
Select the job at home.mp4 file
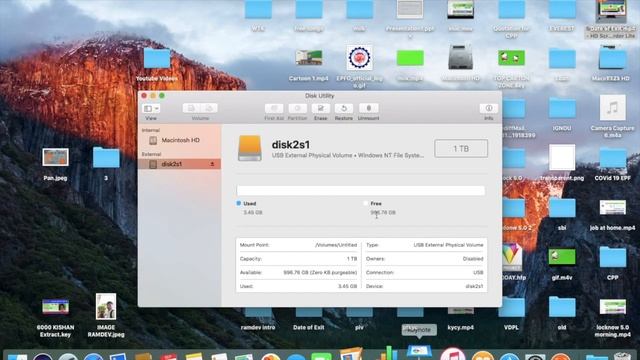613,207
